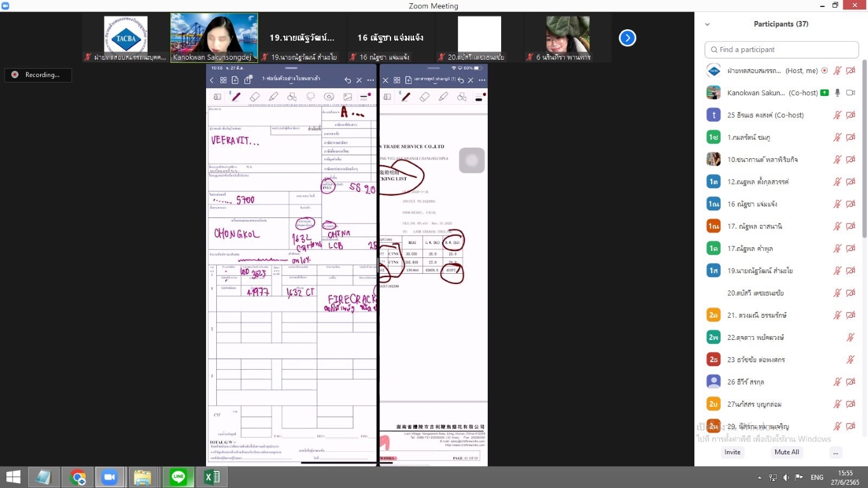
Task: Click the undo arrow in left document header
Action: point(348,80)
